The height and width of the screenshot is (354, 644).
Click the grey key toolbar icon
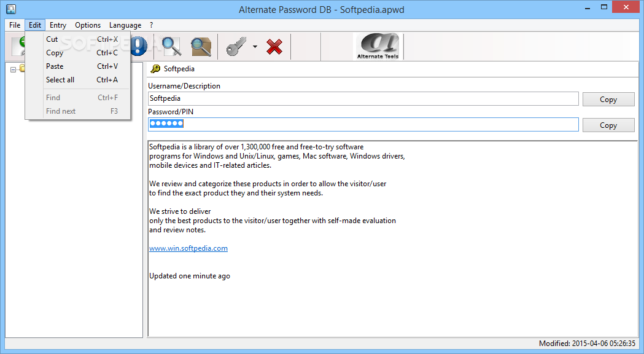pos(236,46)
